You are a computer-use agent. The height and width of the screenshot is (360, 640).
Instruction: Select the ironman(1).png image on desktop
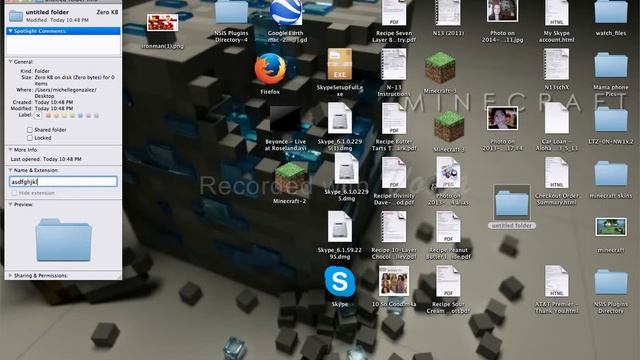[162, 23]
